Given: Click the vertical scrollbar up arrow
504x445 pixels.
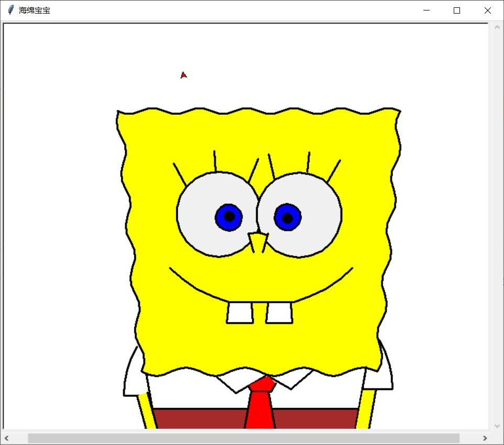Looking at the screenshot, I should (x=497, y=28).
